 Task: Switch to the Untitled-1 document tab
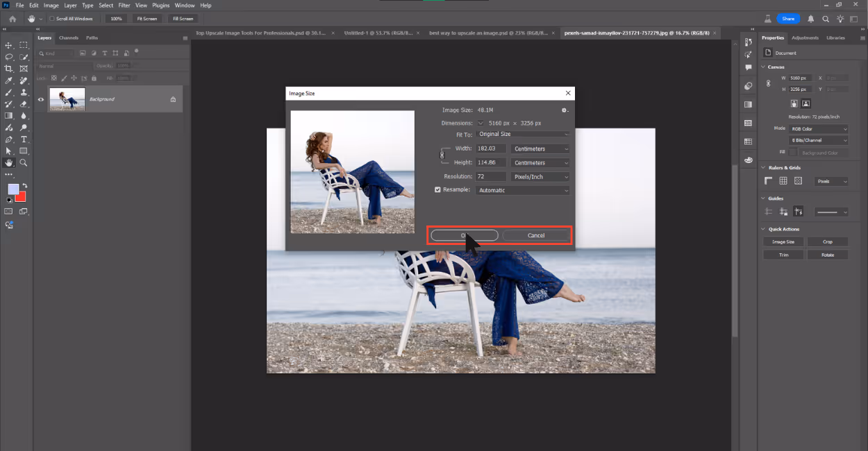[x=381, y=33]
